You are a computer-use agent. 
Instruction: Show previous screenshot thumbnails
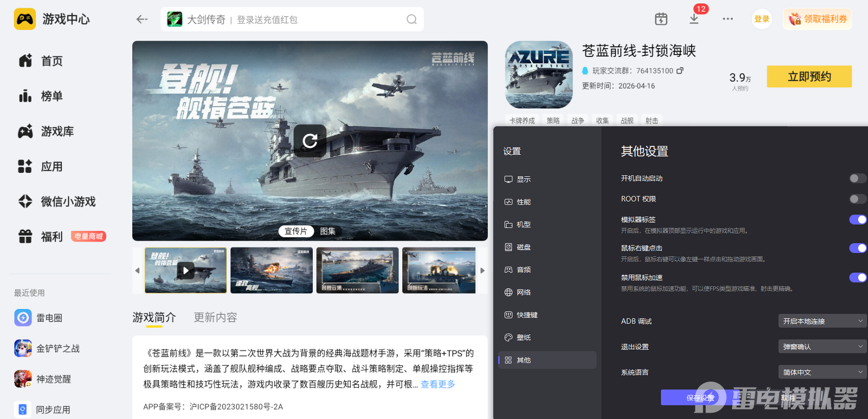click(x=137, y=271)
